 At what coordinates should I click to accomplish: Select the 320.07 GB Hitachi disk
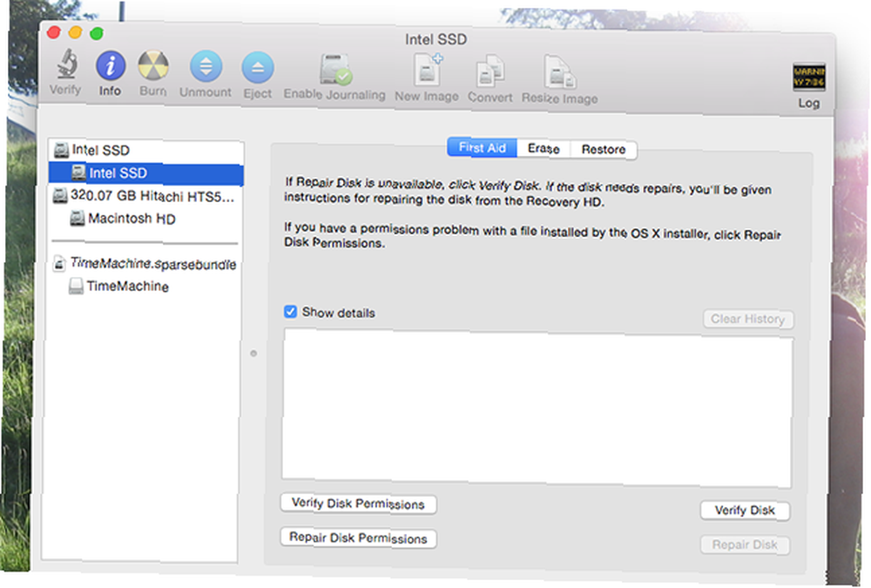(145, 196)
